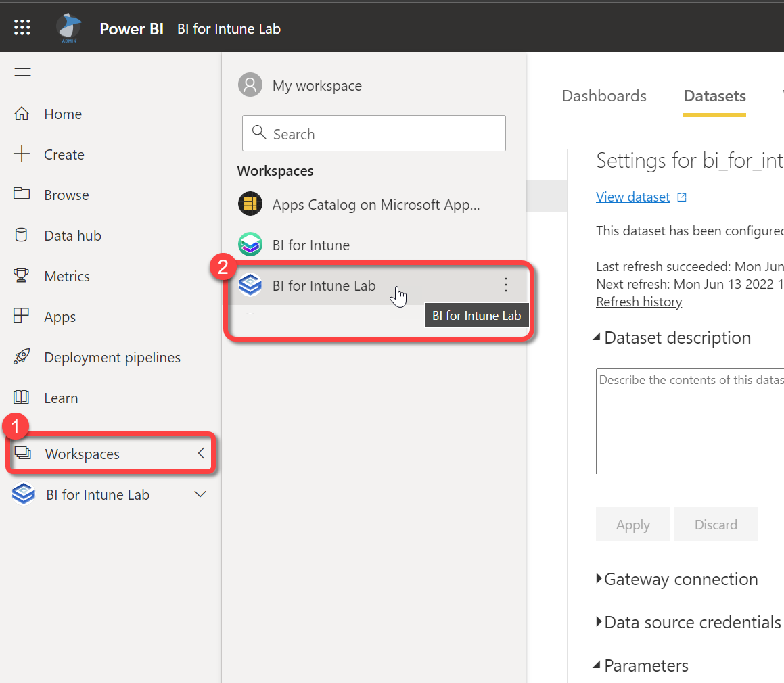
Task: Click the Workspaces stacked-windows icon
Action: 22,453
